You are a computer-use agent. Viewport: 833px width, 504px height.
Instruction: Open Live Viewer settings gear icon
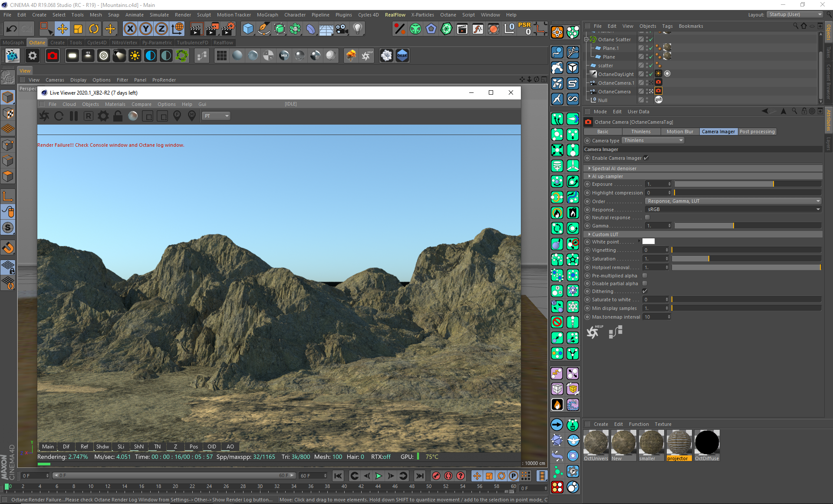[x=103, y=116]
